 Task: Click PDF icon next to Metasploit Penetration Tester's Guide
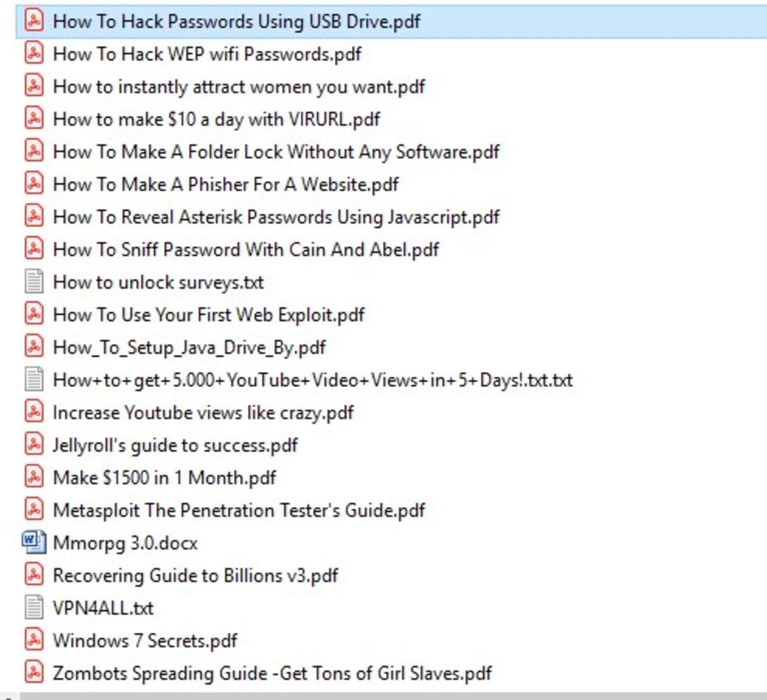34,509
